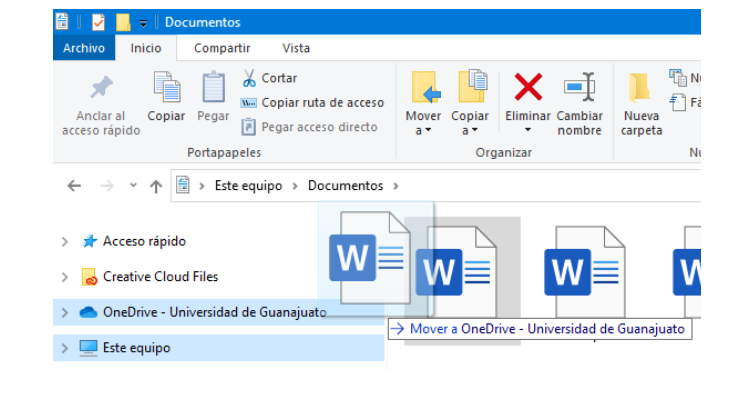The width and height of the screenshot is (739, 394).
Task: Switch to the Compartir tab
Action: click(x=222, y=48)
